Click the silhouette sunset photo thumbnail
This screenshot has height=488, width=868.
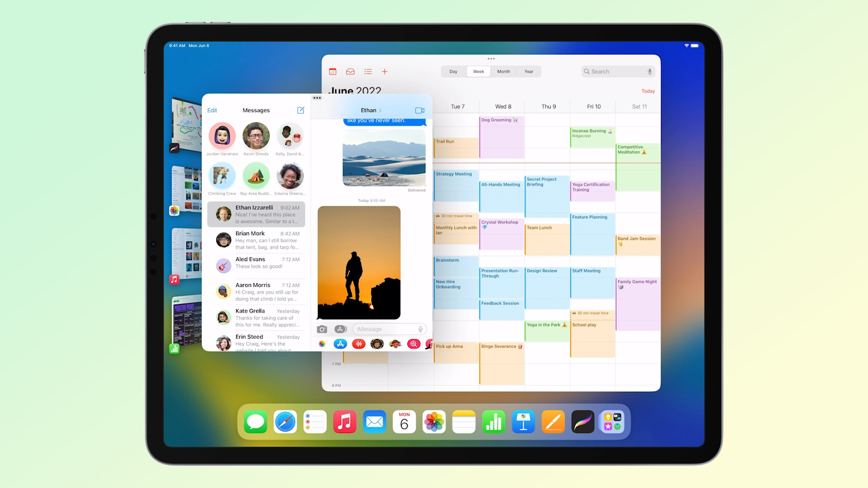(359, 262)
